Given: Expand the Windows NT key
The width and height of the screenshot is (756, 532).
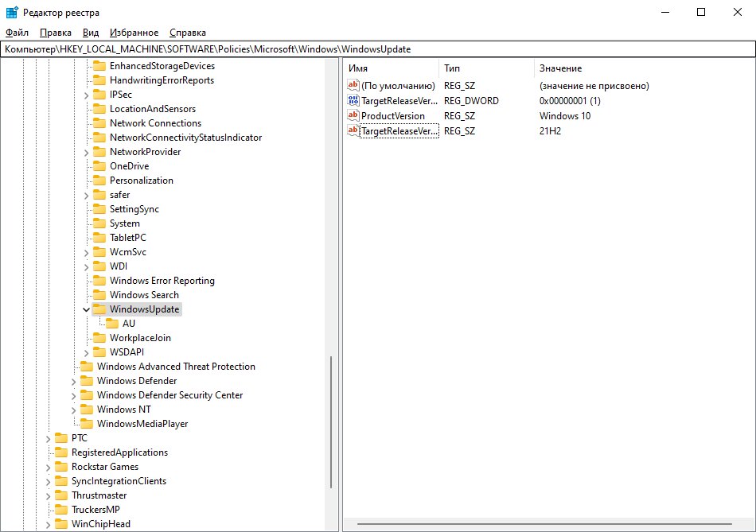Looking at the screenshot, I should tap(73, 410).
